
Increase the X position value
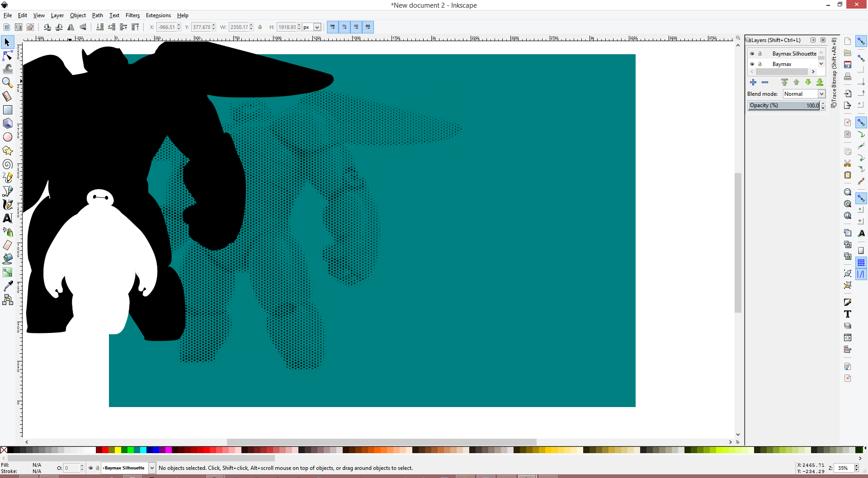pyautogui.click(x=179, y=25)
